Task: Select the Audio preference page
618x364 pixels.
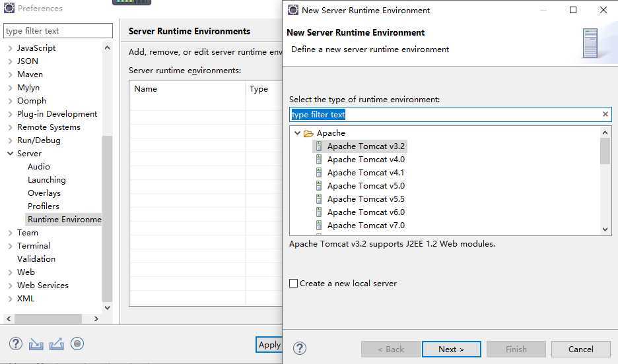Action: tap(38, 166)
